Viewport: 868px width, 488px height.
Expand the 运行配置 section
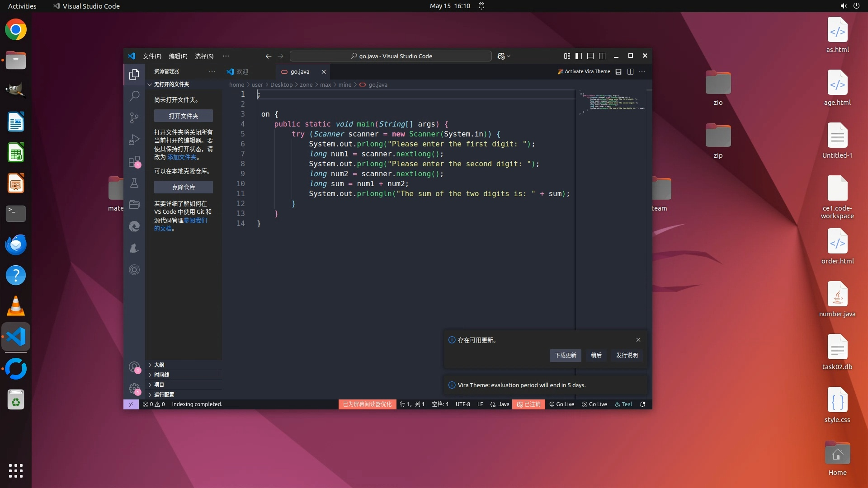[164, 394]
